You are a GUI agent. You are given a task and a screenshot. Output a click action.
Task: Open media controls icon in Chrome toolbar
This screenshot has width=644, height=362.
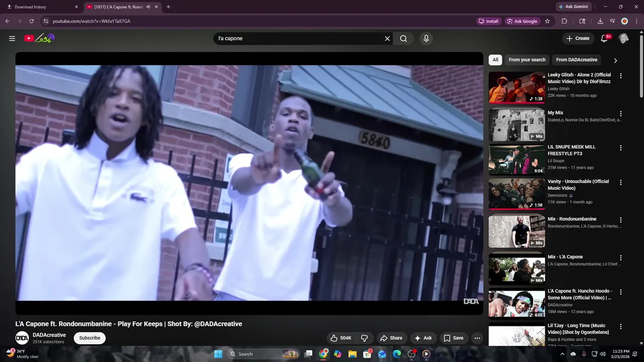point(612,21)
